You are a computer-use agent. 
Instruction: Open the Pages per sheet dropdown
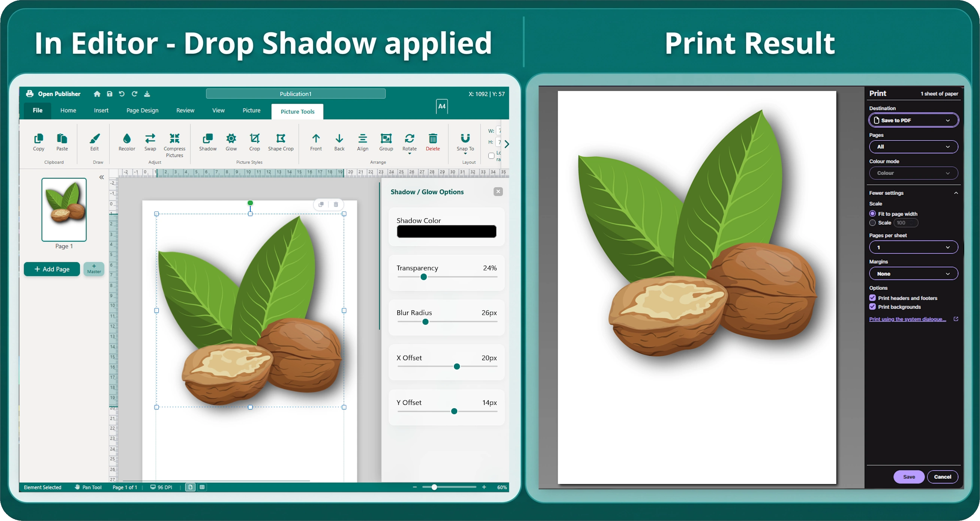coord(914,247)
